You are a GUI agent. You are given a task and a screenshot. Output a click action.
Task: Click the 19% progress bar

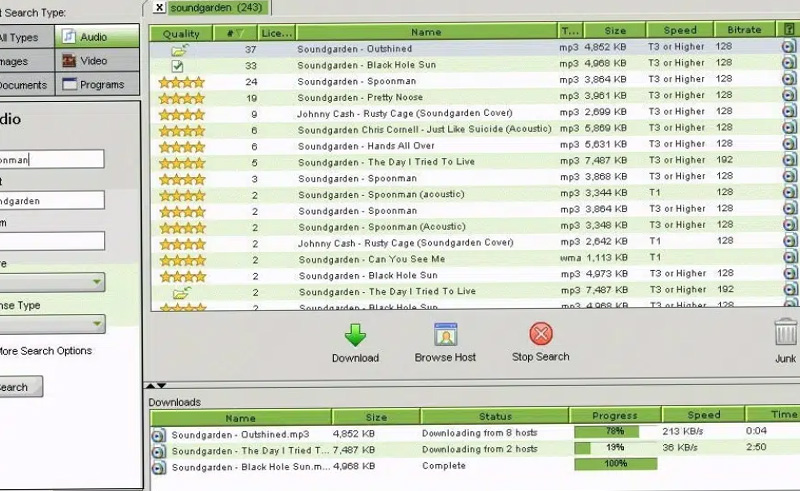coord(615,448)
